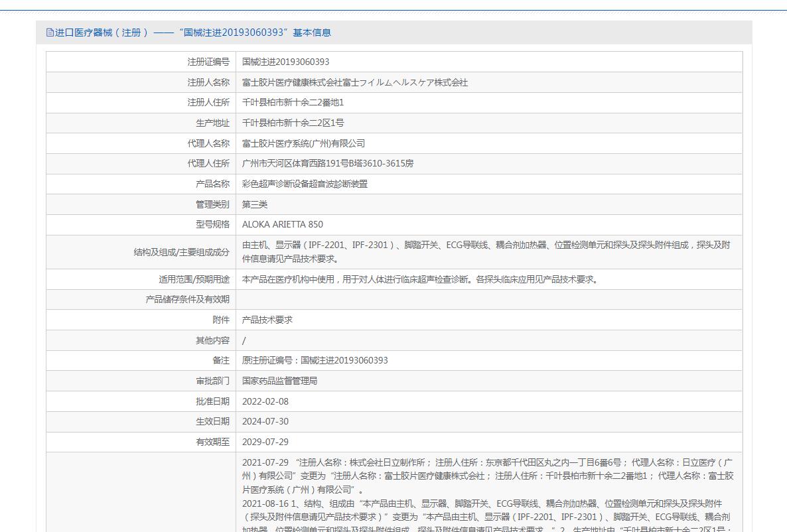
Task: Click the document icon before 进口医疗器械 title
Action: [x=50, y=33]
